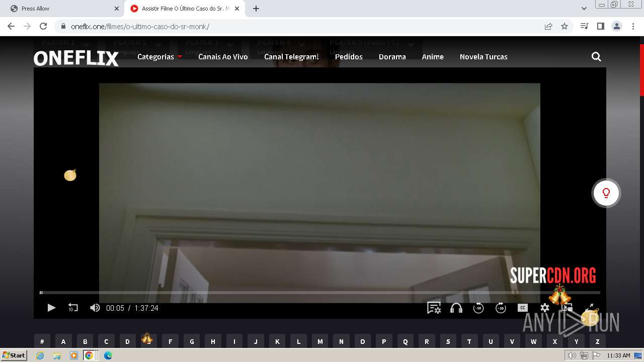This screenshot has width=644, height=362.
Task: Open File Explorer from taskbar
Action: [x=57, y=355]
